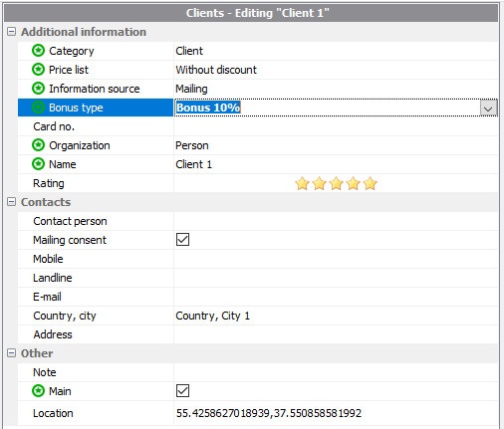Set rating by clicking the fifth star
The width and height of the screenshot is (504, 429).
(370, 183)
